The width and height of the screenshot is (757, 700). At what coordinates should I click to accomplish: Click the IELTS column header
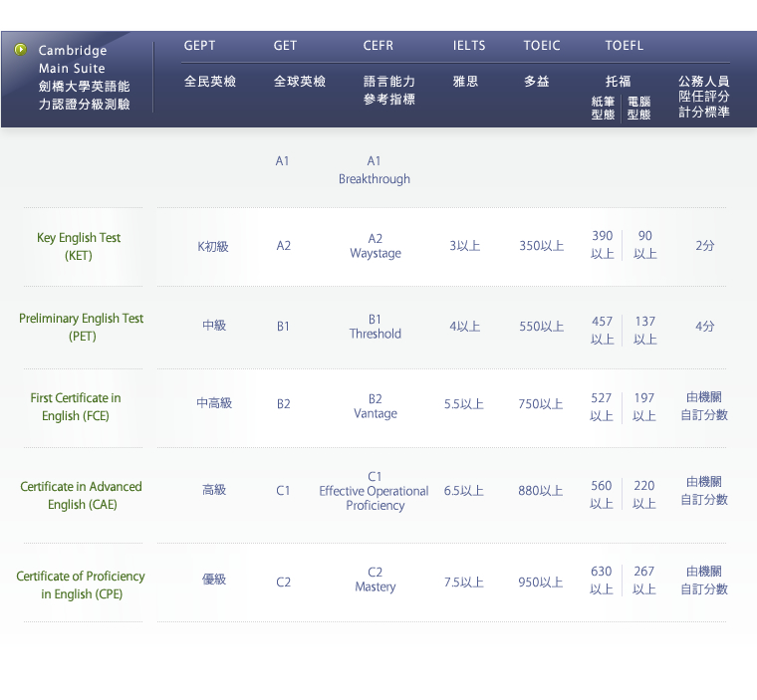[469, 46]
